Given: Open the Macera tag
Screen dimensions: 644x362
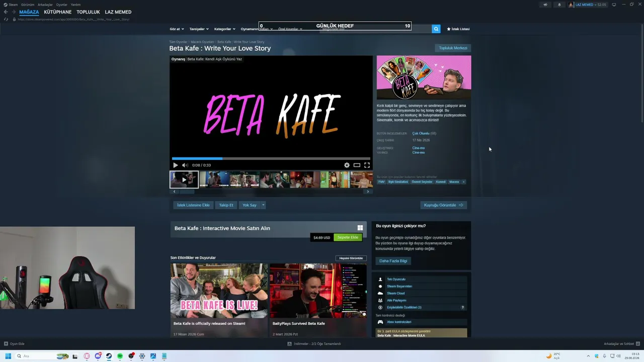Looking at the screenshot, I should (x=454, y=182).
